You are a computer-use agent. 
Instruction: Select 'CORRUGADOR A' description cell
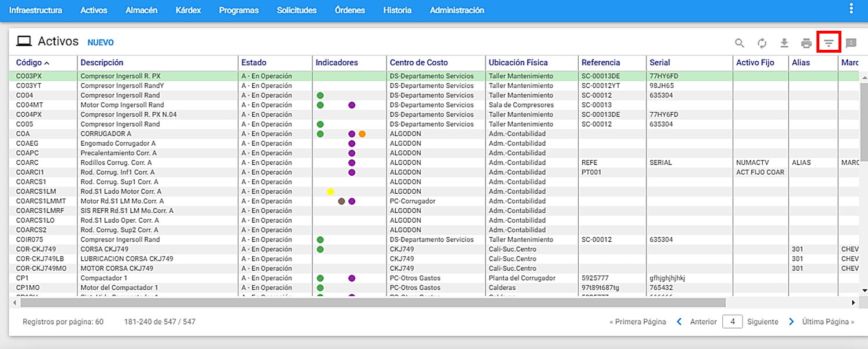(106, 134)
